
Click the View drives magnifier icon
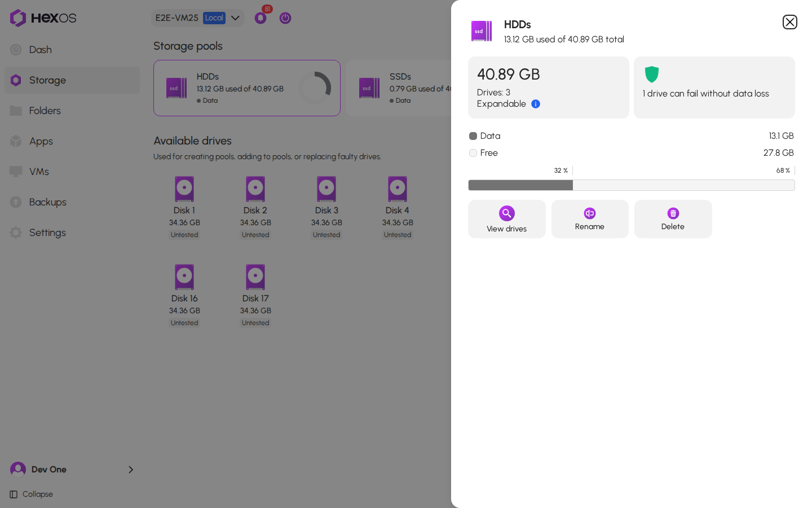click(x=506, y=213)
